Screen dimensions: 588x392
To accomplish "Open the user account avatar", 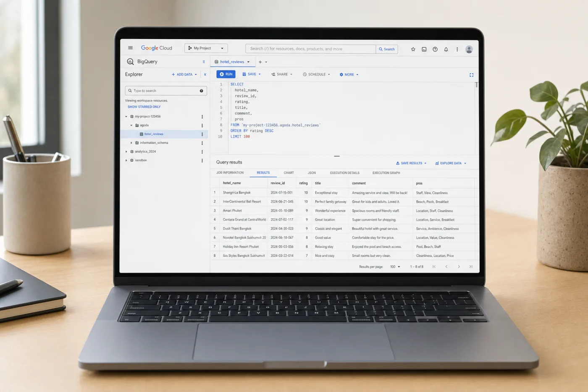I will tap(469, 49).
